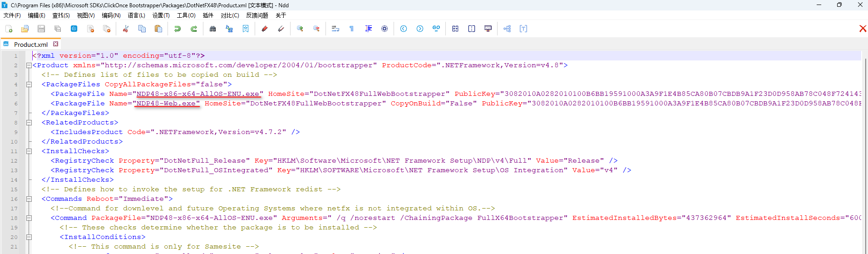Image resolution: width=868 pixels, height=254 pixels.
Task: Go to previous position arrow icon
Action: click(404, 29)
